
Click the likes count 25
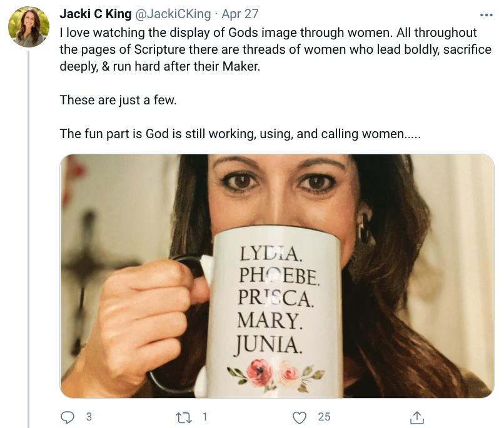pos(324,417)
